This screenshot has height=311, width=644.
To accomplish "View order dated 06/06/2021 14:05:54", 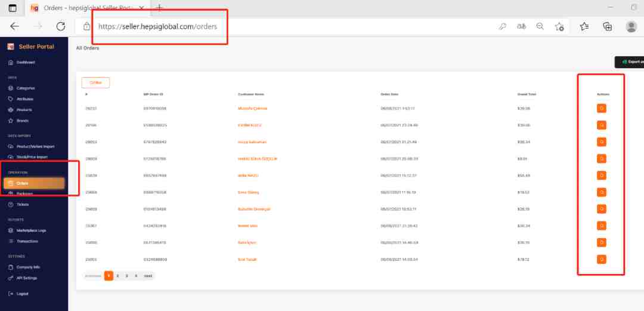I will [601, 260].
